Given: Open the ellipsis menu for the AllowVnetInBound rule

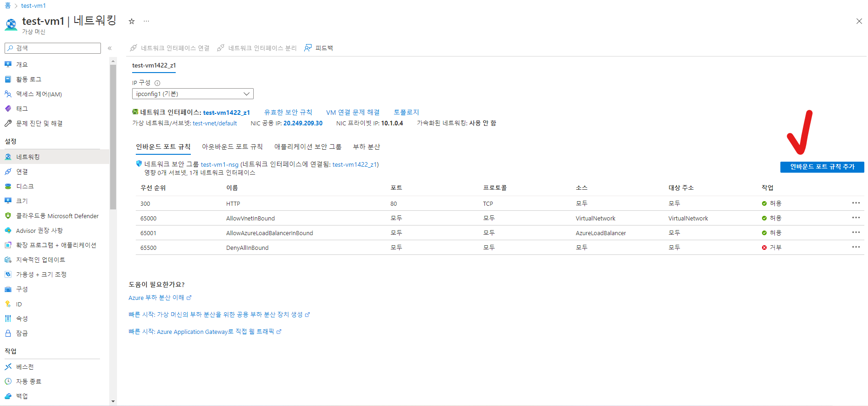Looking at the screenshot, I should 856,218.
